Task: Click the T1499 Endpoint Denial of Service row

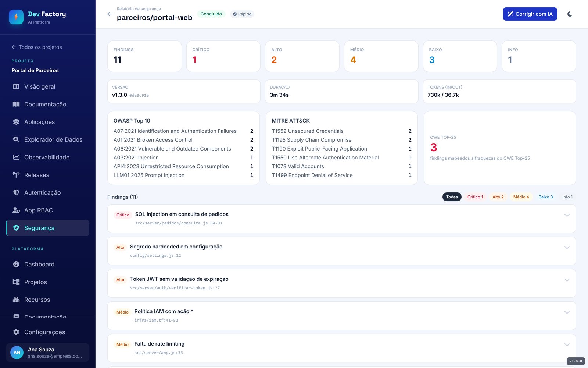Action: pos(342,175)
